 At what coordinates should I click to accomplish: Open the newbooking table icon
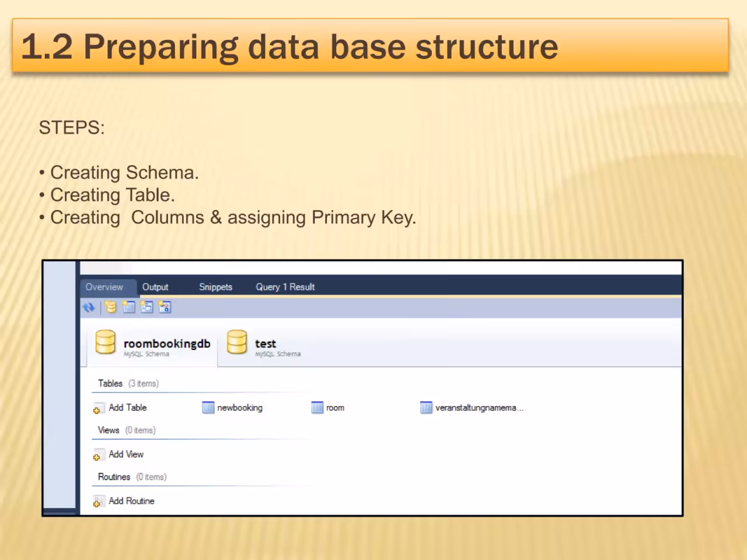click(208, 408)
